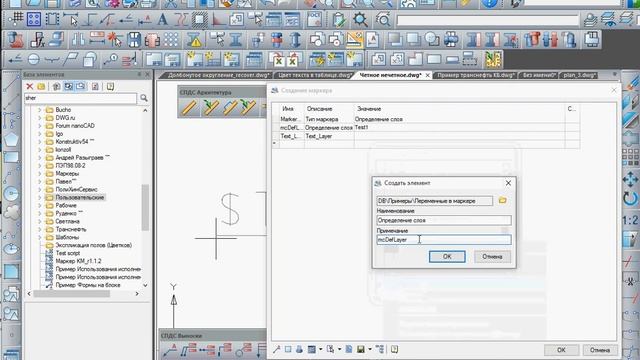This screenshot has width=640, height=360.
Task: Select the highlighted set-square ruler icon
Action: (x=354, y=40)
